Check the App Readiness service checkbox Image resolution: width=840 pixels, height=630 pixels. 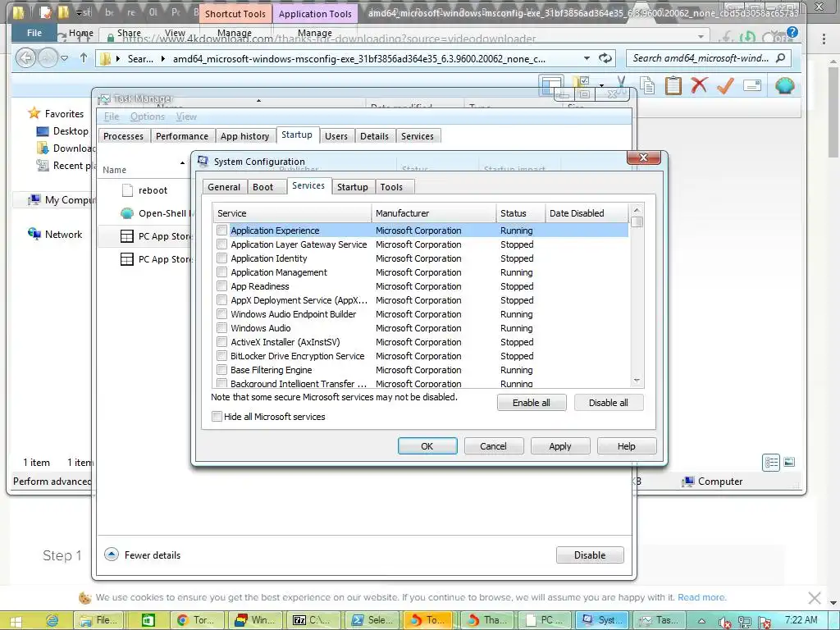tap(221, 286)
